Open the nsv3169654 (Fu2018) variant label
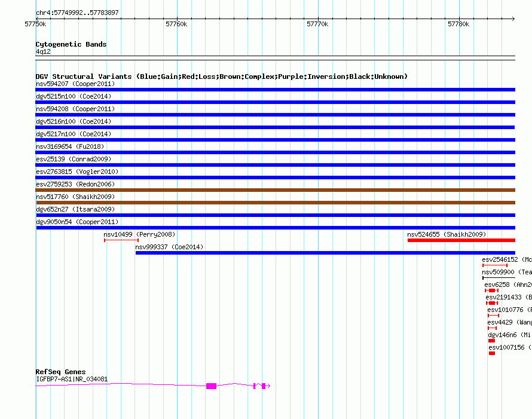The height and width of the screenshot is (419, 532). (x=70, y=146)
